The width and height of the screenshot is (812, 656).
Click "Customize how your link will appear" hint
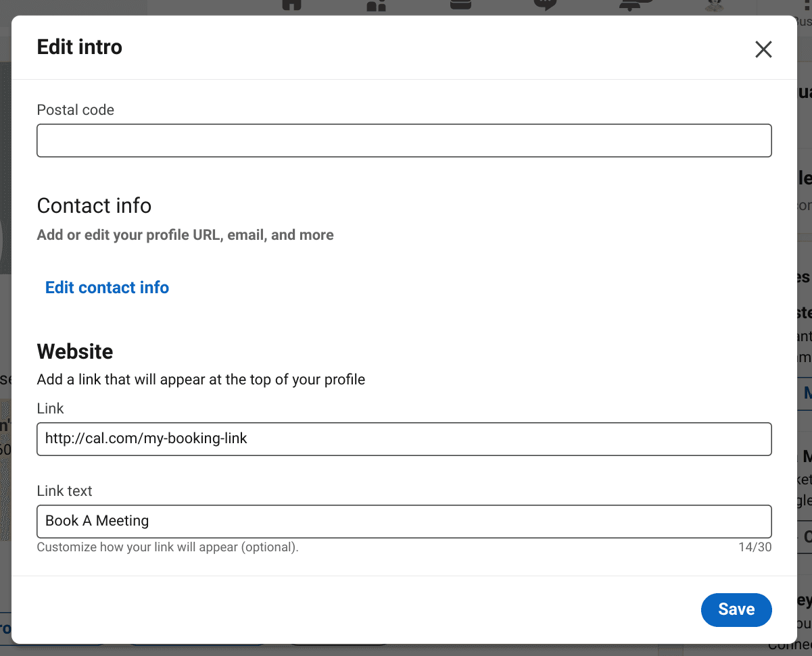(168, 547)
